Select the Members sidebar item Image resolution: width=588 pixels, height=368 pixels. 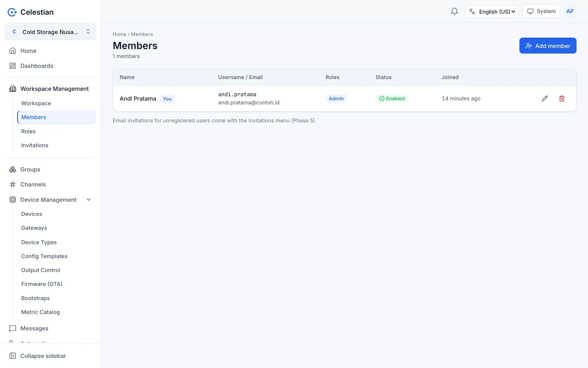point(57,117)
